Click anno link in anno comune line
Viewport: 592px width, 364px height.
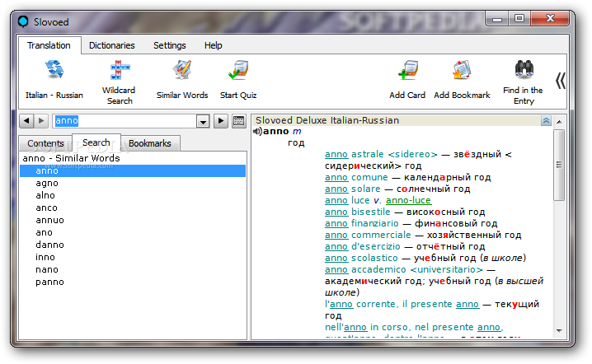point(336,177)
